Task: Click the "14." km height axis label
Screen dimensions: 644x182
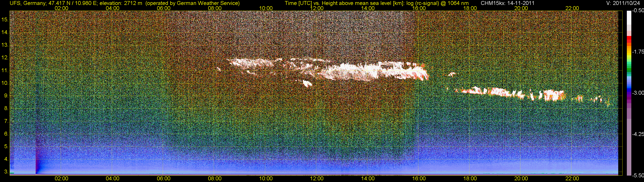Action: coord(5,32)
